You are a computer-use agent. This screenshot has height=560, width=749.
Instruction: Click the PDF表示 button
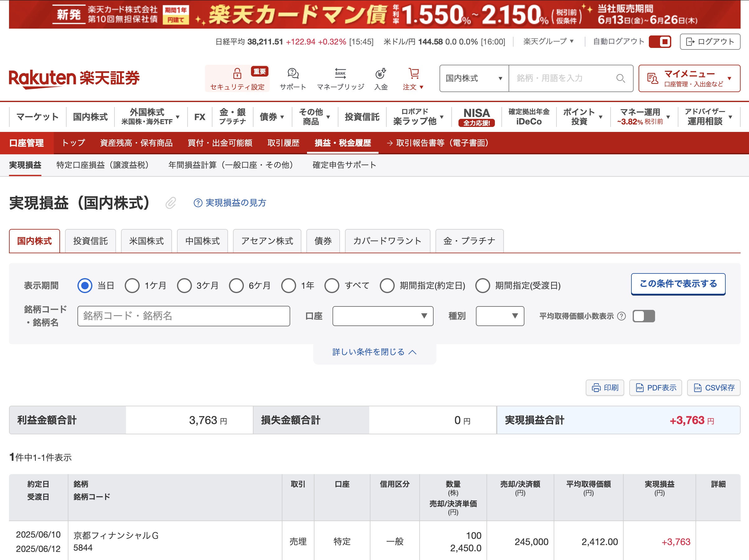coord(656,388)
